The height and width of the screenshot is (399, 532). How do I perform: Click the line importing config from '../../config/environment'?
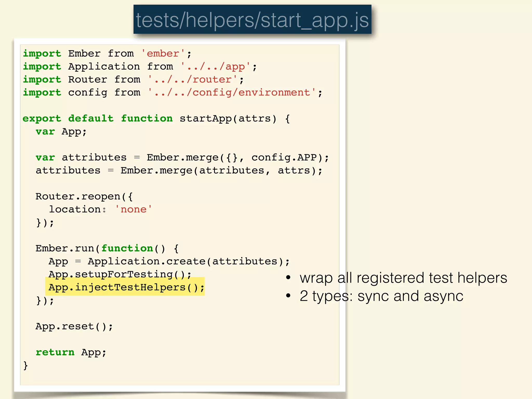click(x=172, y=92)
